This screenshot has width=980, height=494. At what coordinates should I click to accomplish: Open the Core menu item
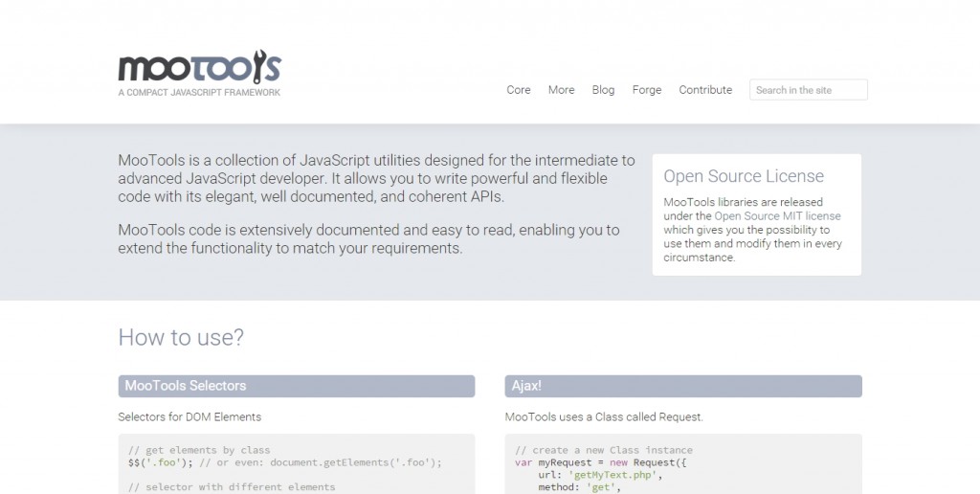(518, 90)
